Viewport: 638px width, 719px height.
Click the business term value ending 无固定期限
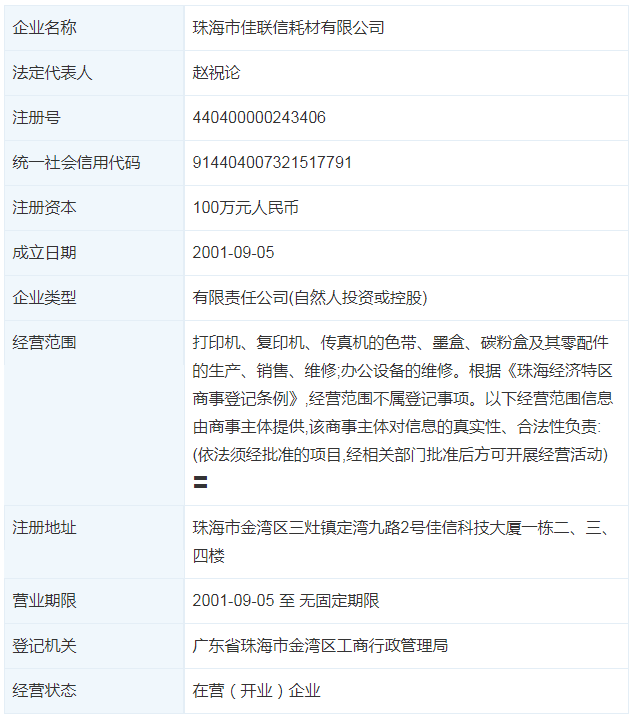(x=286, y=601)
